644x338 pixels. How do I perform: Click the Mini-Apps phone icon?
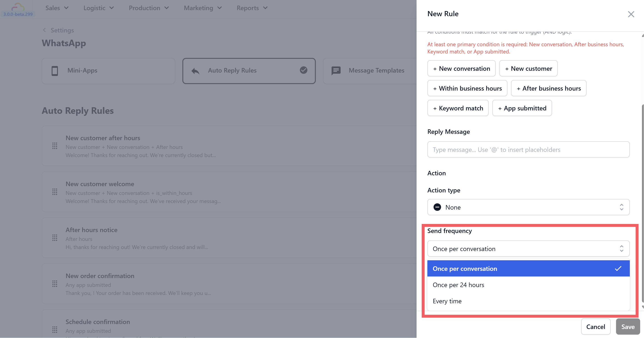tap(55, 71)
